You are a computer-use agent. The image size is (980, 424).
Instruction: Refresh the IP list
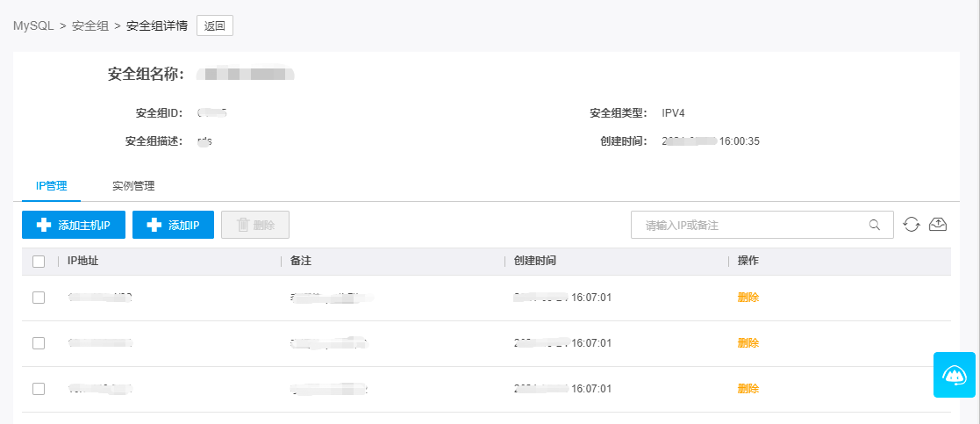tap(912, 225)
